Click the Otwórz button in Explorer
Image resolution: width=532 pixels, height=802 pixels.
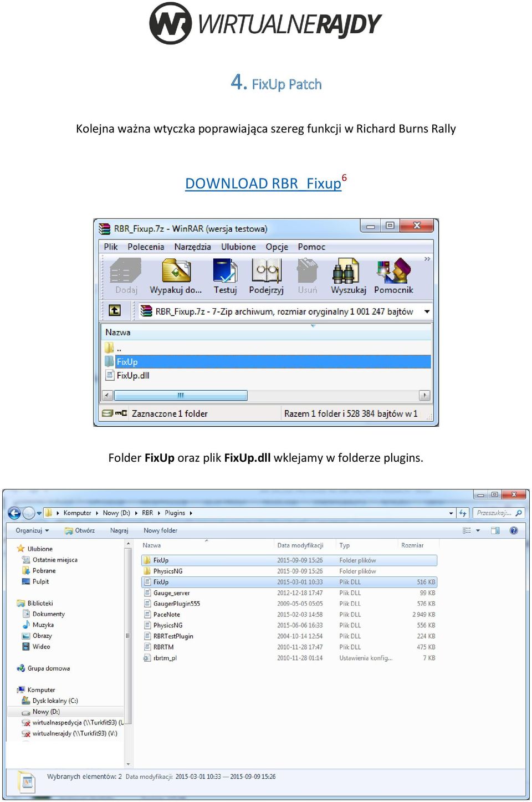[79, 530]
